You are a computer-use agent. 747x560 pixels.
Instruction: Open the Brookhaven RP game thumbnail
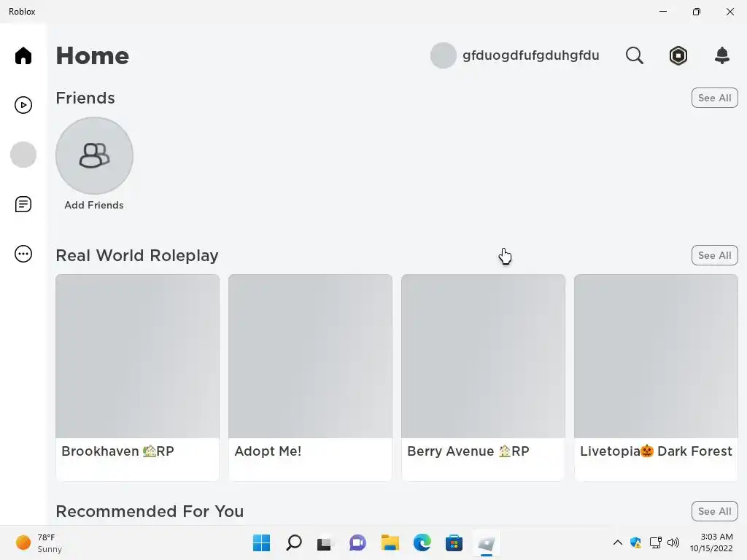coord(137,356)
